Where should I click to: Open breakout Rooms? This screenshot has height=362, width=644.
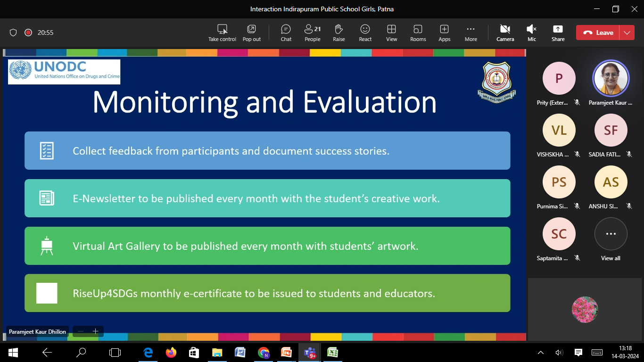point(418,33)
